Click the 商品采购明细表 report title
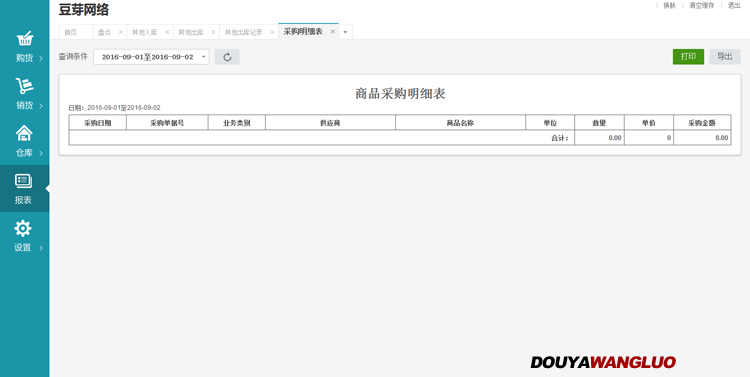 coord(400,93)
